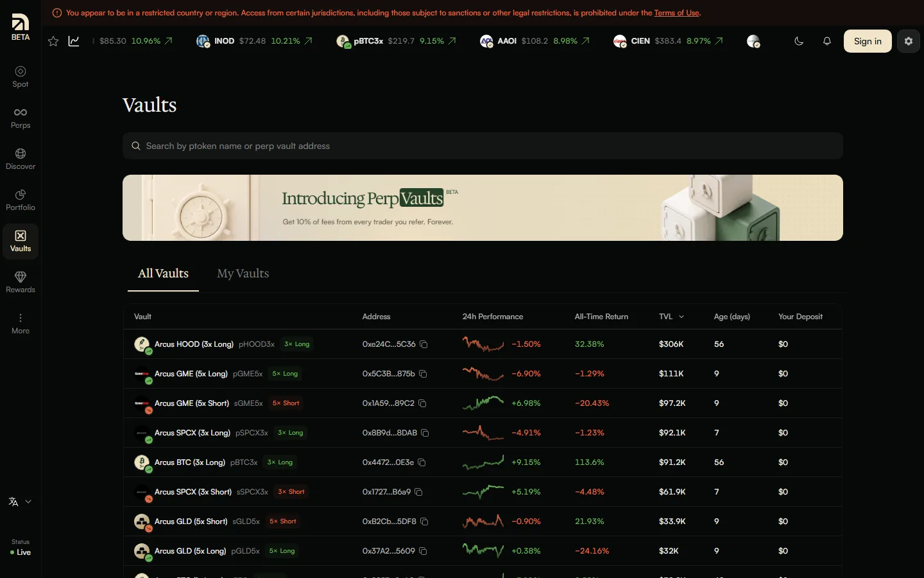This screenshot has height=578, width=924.
Task: Open the pBTC3x ticker
Action: pyautogui.click(x=396, y=41)
